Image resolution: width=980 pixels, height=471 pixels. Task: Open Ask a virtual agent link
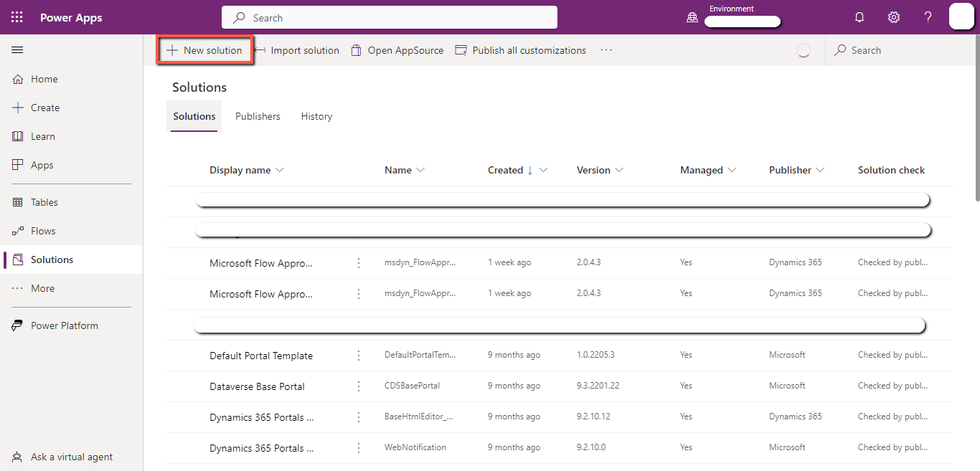(72, 457)
